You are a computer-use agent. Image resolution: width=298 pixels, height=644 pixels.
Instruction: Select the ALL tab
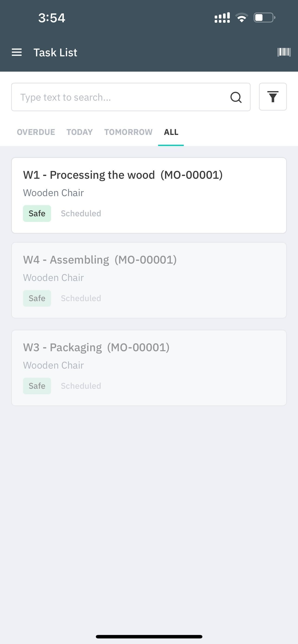pos(171,132)
